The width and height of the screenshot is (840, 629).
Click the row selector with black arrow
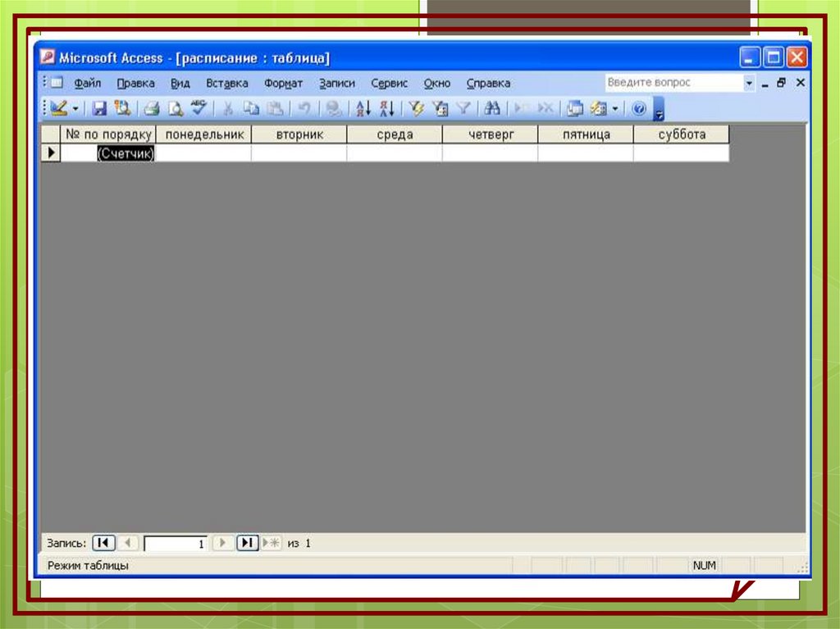[51, 153]
